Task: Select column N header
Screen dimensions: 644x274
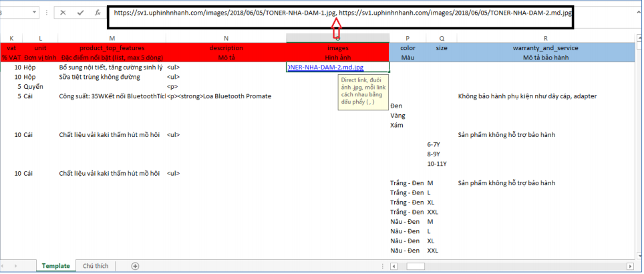Action: point(226,39)
